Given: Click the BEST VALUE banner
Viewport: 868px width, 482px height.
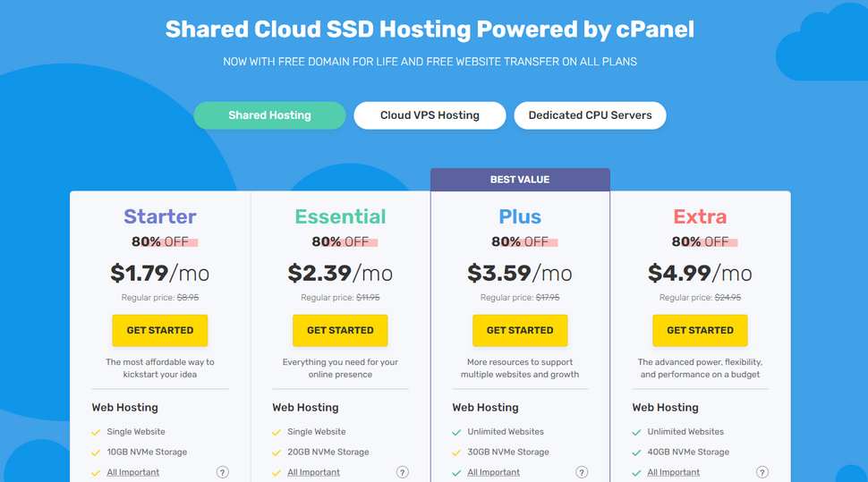Looking at the screenshot, I should [x=520, y=180].
